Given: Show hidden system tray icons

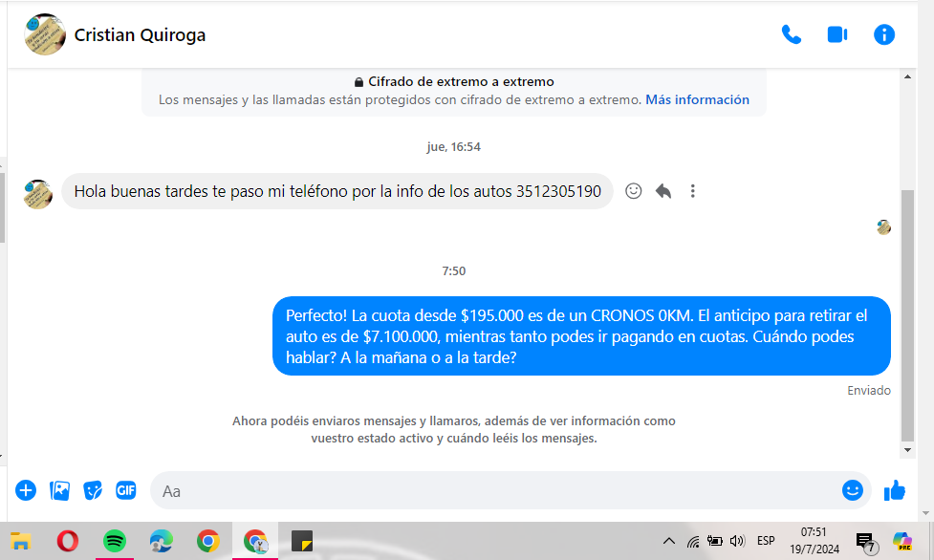Looking at the screenshot, I should [x=668, y=541].
